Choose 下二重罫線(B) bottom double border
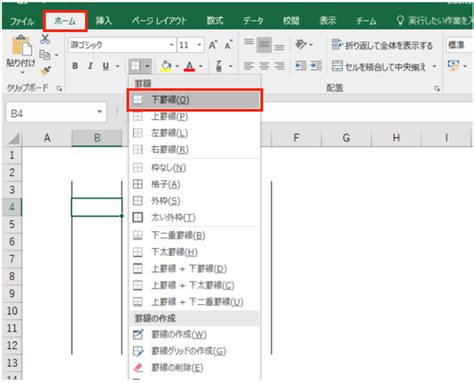The width and height of the screenshot is (474, 383). point(195,235)
